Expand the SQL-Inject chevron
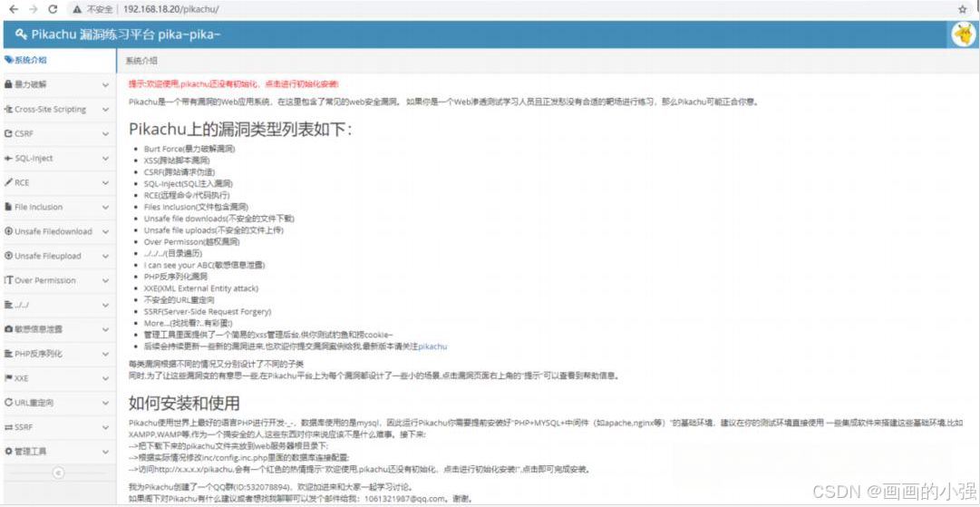 coord(106,158)
